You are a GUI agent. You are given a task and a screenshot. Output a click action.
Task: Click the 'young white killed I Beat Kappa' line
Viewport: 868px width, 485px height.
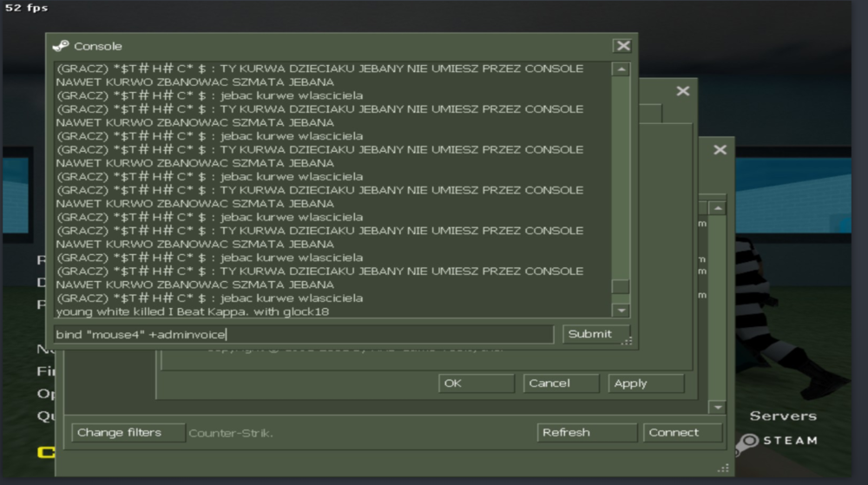tap(192, 311)
